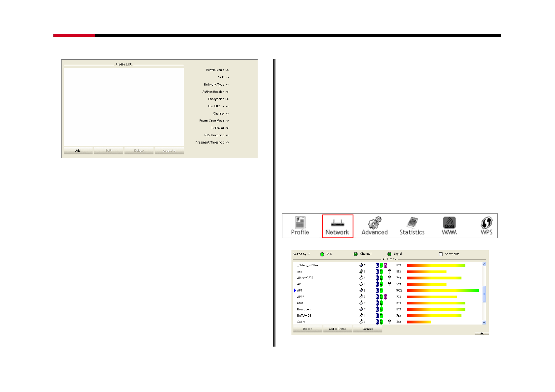Click the 'g' mode icon in the Buffalo 54 row
555x392 pixels.
(x=381, y=315)
